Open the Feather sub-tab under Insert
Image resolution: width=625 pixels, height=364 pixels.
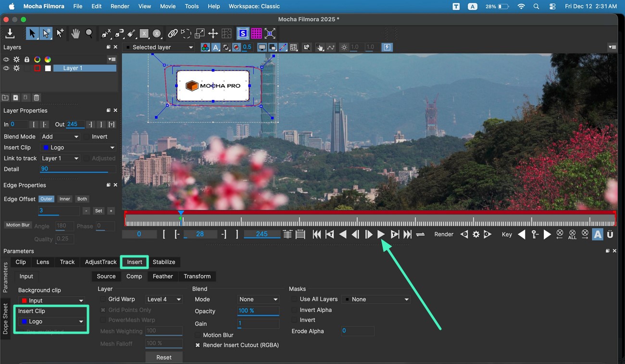click(x=162, y=276)
